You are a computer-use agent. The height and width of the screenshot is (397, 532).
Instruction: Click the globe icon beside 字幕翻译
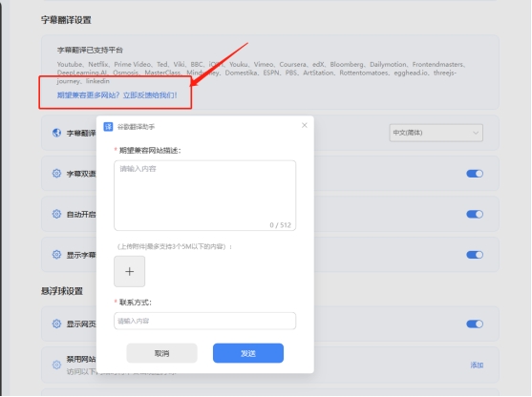point(56,133)
